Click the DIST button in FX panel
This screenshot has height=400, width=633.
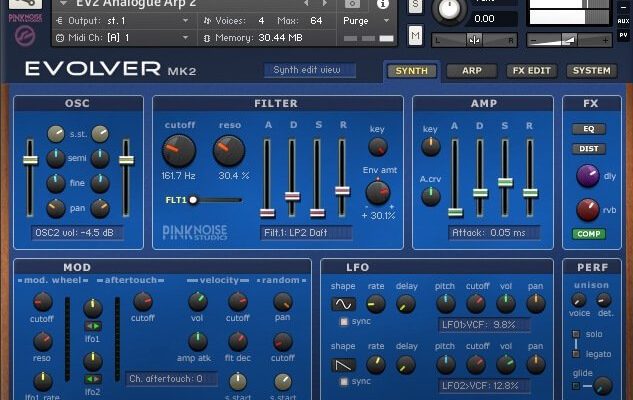click(x=588, y=149)
